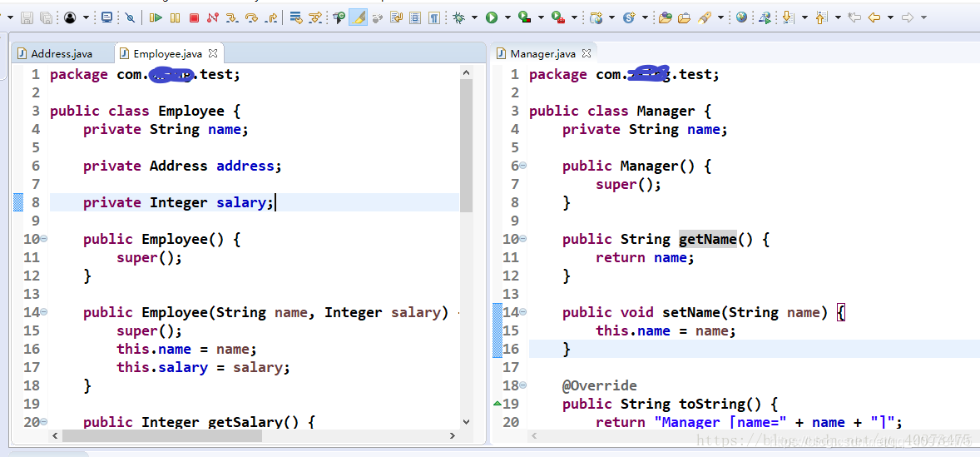Click the Save All toolbar icon
980x457 pixels.
tap(47, 18)
